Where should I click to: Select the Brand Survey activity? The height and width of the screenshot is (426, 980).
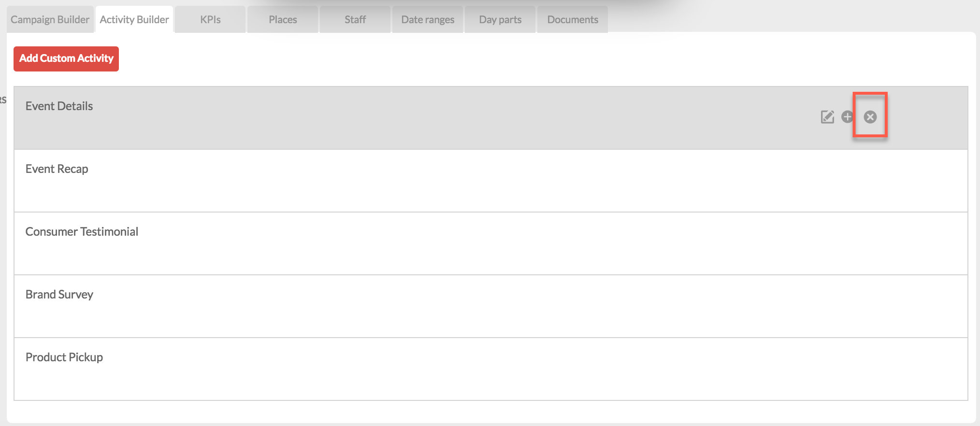(491, 306)
